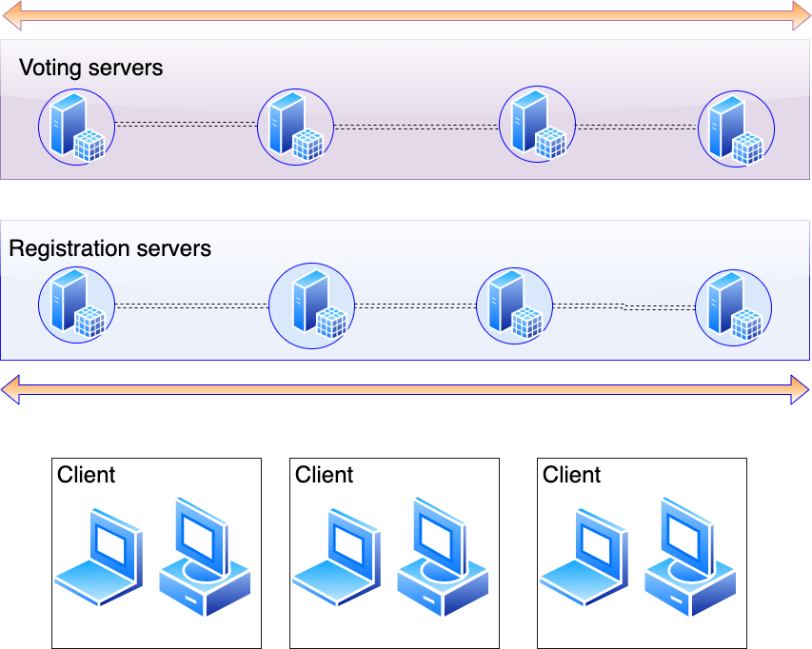Select the second registration server icon
This screenshot has height=649, width=812.
[311, 305]
